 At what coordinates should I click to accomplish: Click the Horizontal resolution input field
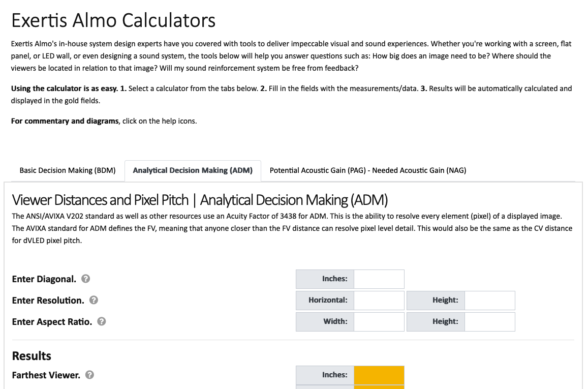[379, 300]
